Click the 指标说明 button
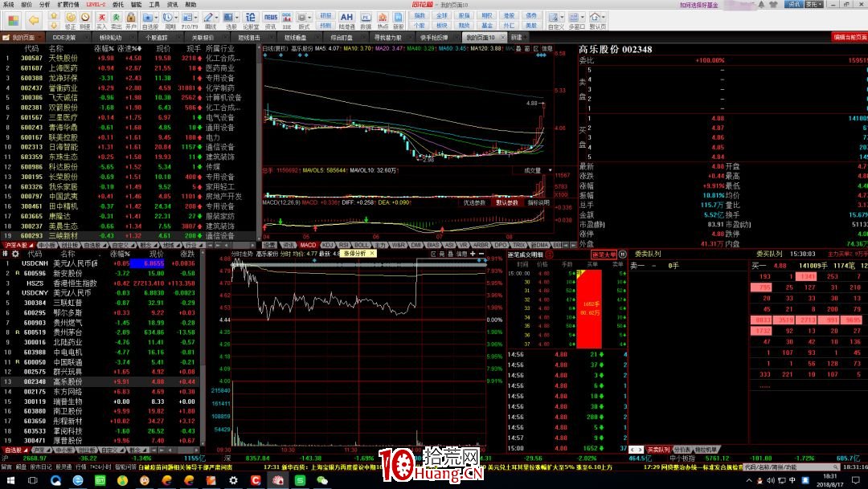The width and height of the screenshot is (868, 489). [x=538, y=203]
